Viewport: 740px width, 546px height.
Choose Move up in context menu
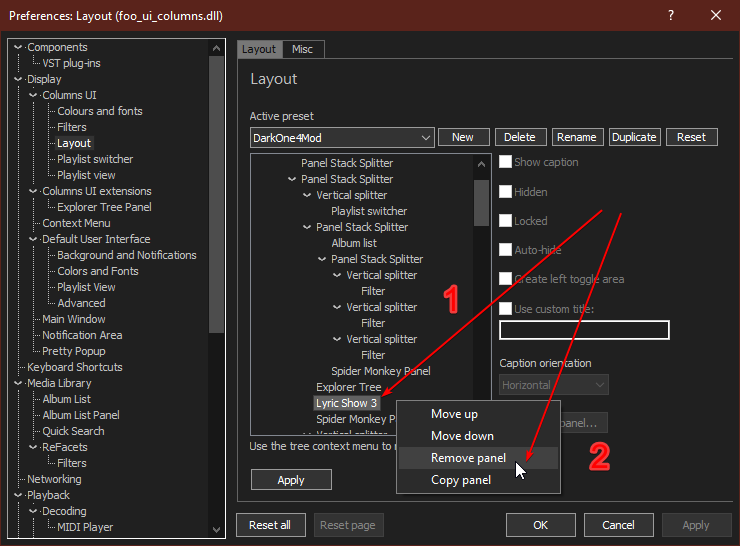(454, 414)
